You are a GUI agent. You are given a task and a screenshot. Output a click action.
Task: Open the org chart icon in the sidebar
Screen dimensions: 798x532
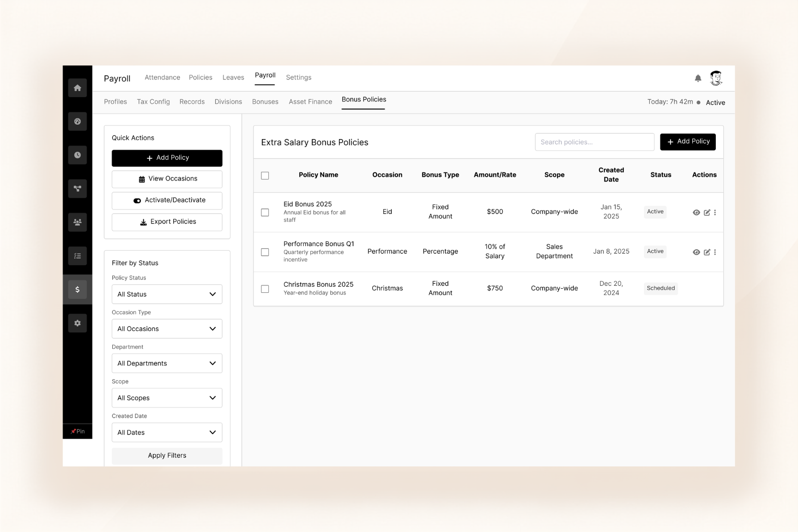click(x=78, y=188)
